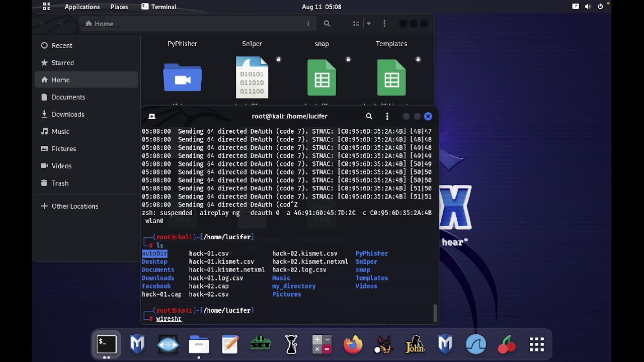Expand the Files view options dropdown
Image resolution: width=644 pixels, height=362 pixels.
[369, 24]
